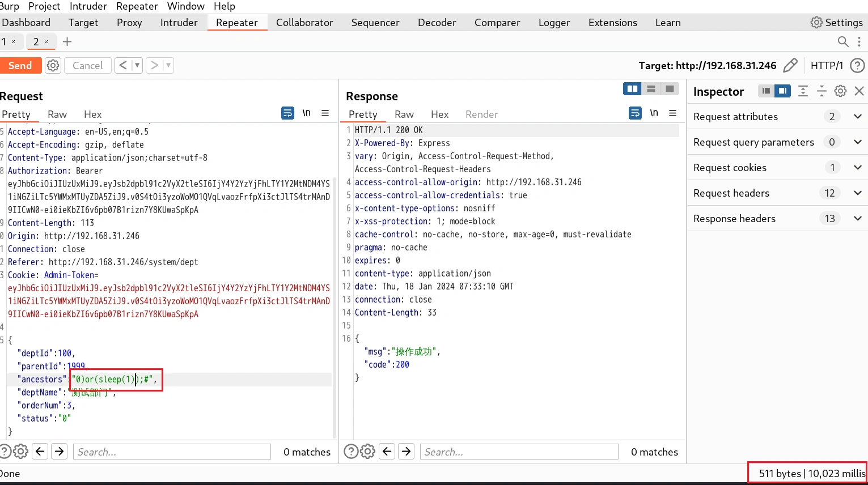Open the Request pane hamburger menu
Image resolution: width=868 pixels, height=485 pixels.
325,113
